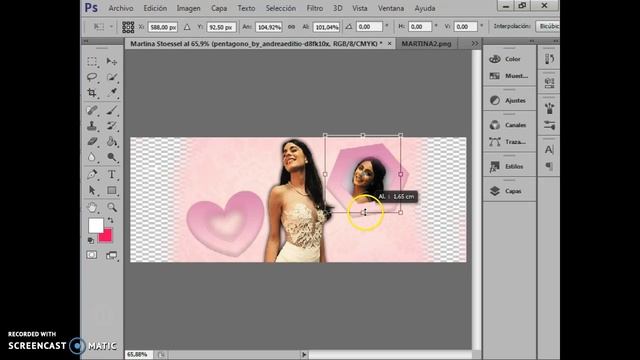This screenshot has width=640, height=360.
Task: Select the Lasso tool
Action: pyautogui.click(x=92, y=77)
